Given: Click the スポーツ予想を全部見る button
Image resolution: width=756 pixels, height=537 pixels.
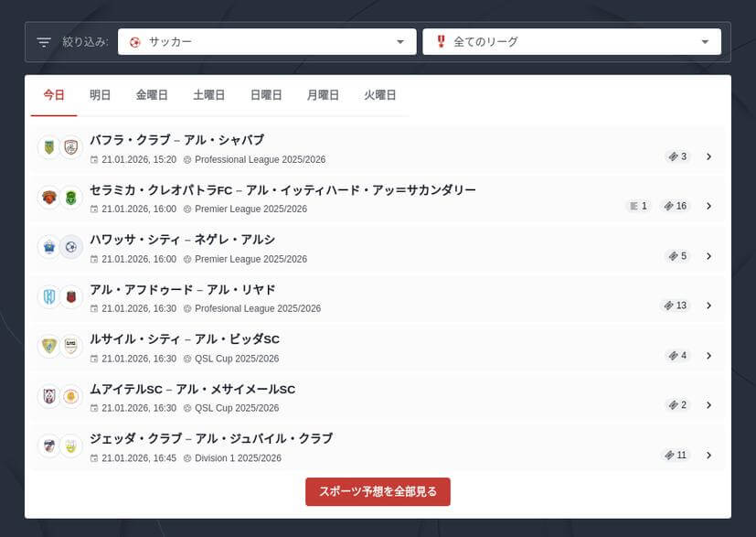Looking at the screenshot, I should pyautogui.click(x=378, y=491).
